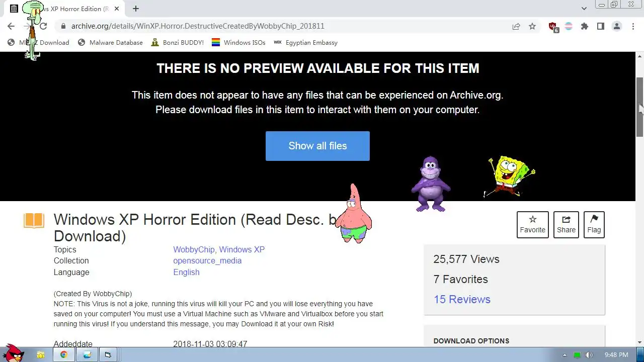The height and width of the screenshot is (362, 644).
Task: Click the green square tray icon
Action: coord(577,355)
